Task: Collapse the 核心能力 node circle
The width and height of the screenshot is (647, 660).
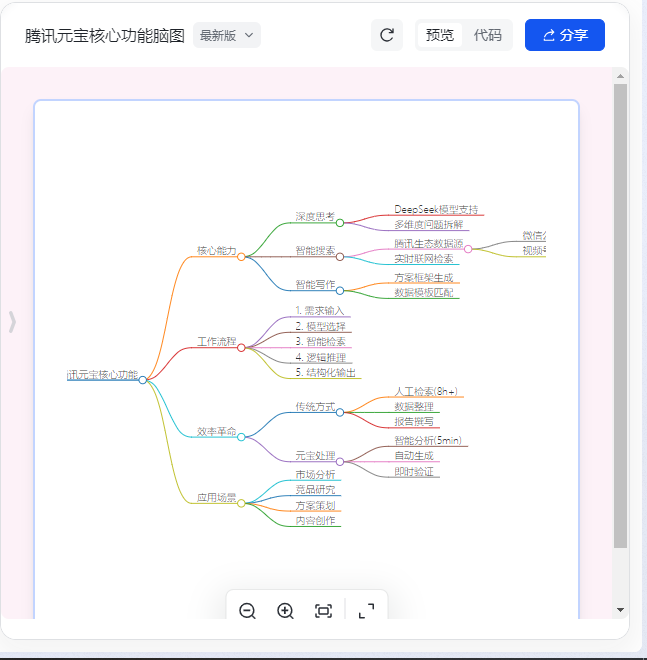Action: (241, 257)
